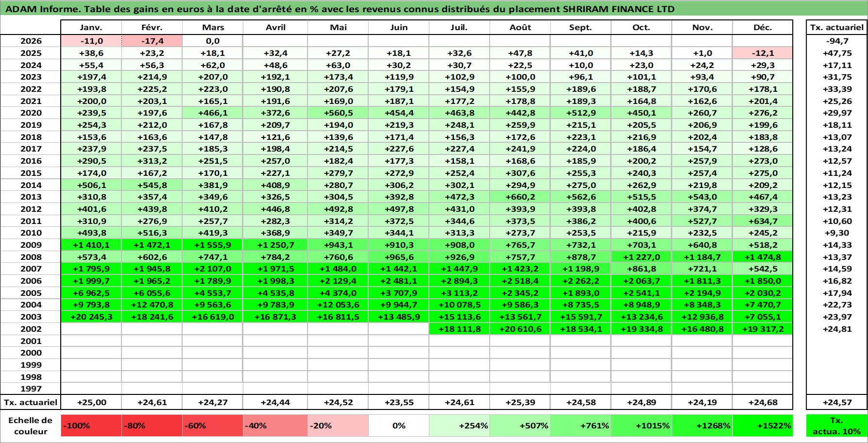The width and height of the screenshot is (868, 443).
Task: Click the Tx. actuariel row label at bottom left
Action: tap(31, 402)
